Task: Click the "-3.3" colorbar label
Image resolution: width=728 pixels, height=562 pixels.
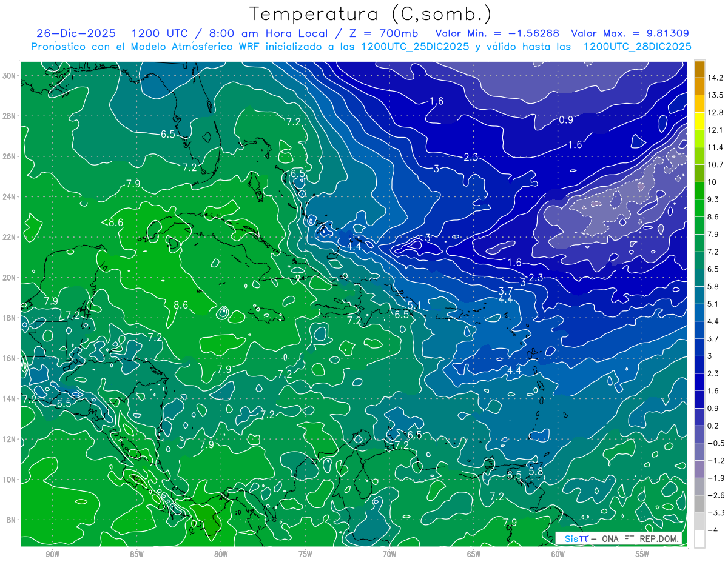Action: [x=716, y=513]
